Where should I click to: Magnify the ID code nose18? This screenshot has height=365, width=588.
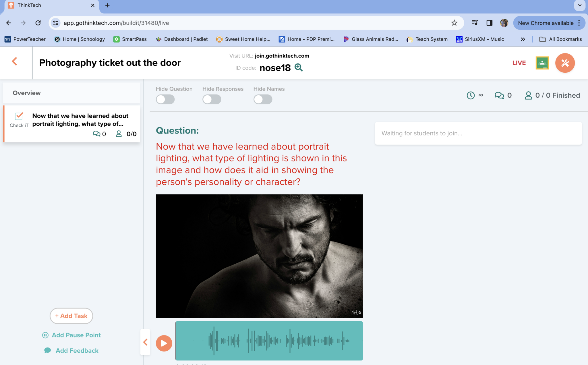[299, 67]
